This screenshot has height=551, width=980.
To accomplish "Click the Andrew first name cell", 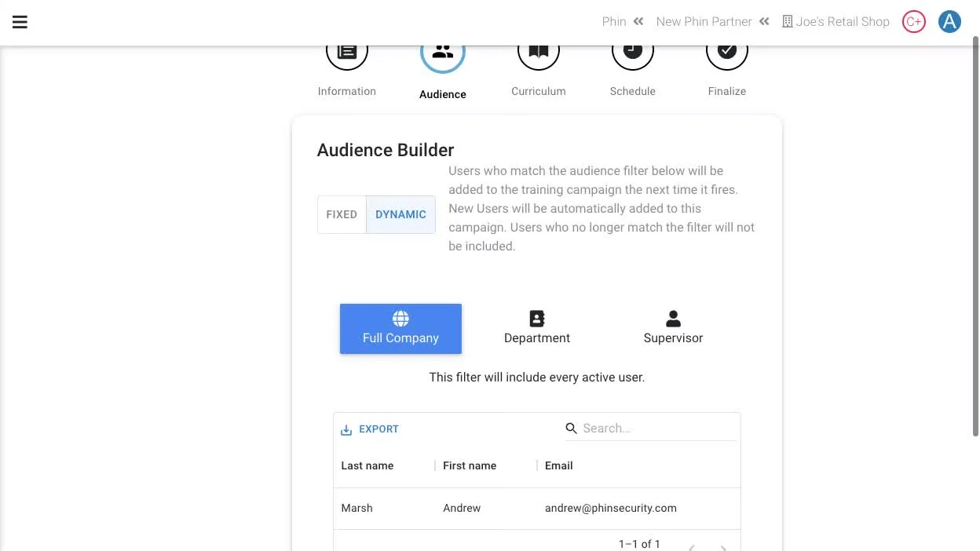I will pos(462,508).
